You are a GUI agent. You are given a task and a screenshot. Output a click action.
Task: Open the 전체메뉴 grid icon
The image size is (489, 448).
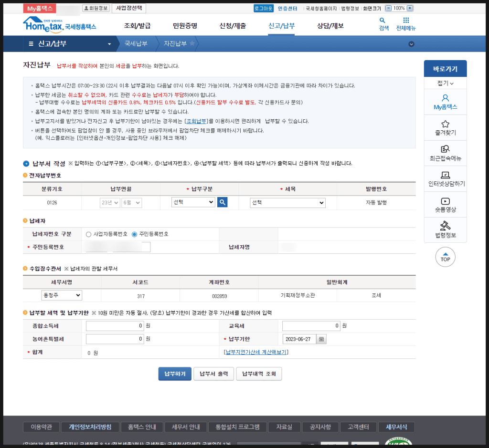[405, 21]
